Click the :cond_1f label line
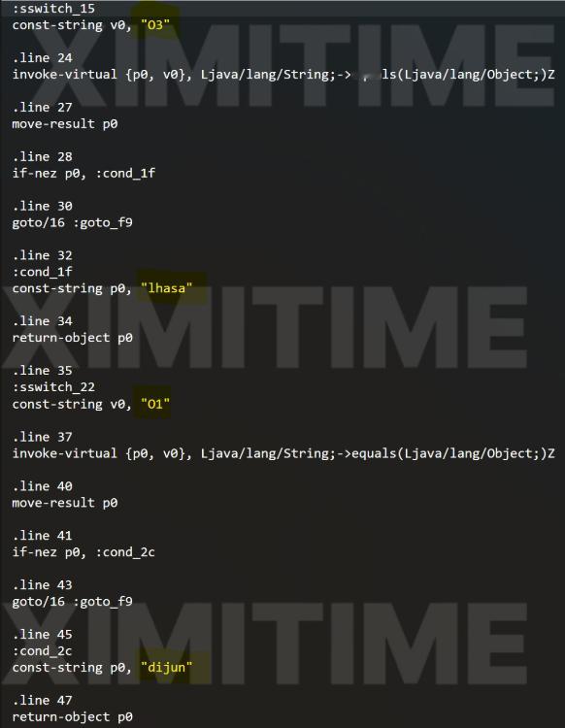The image size is (565, 728). (43, 272)
